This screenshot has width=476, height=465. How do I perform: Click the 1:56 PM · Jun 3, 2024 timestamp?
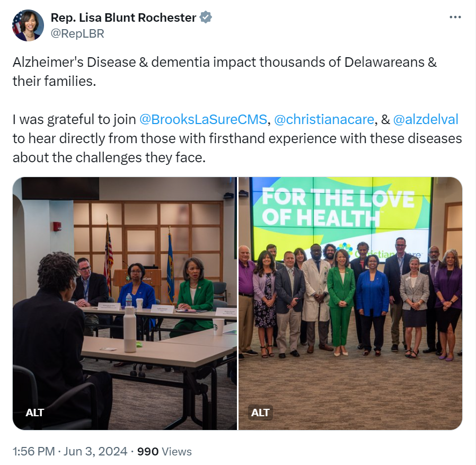click(70, 451)
